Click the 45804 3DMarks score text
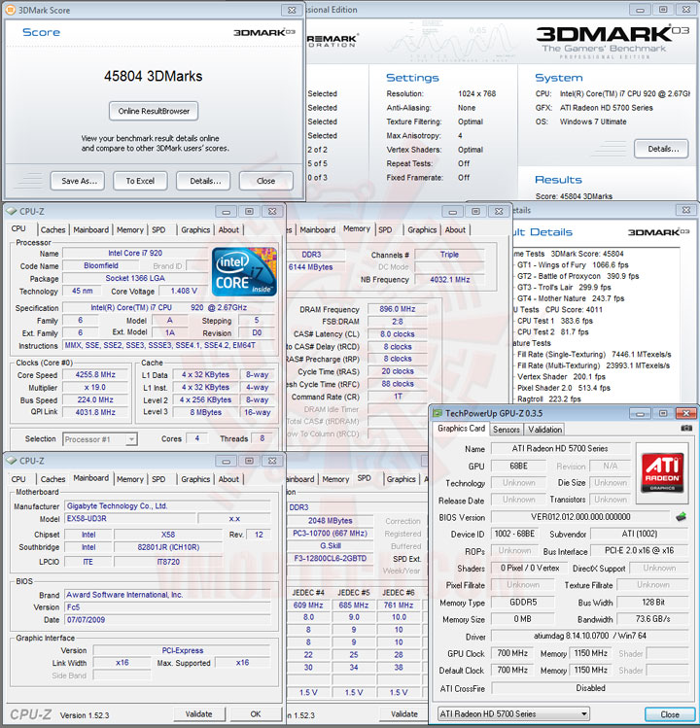This screenshot has width=700, height=728. (x=154, y=76)
